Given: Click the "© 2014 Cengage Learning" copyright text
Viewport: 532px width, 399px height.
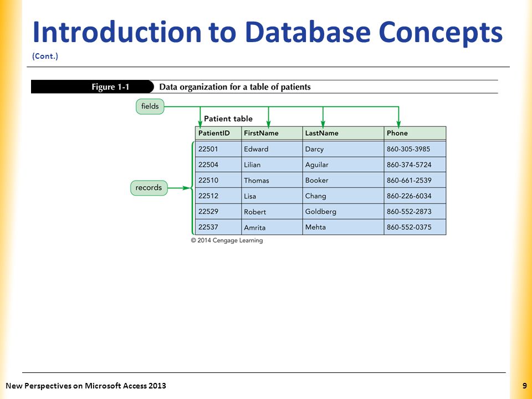Looking at the screenshot, I should (227, 240).
